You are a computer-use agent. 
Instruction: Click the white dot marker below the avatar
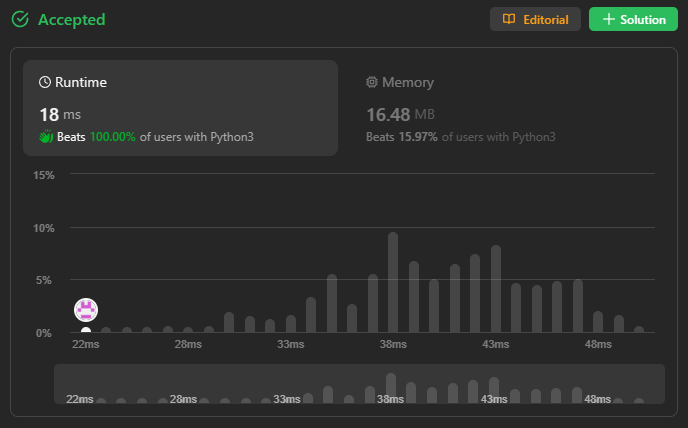point(86,330)
